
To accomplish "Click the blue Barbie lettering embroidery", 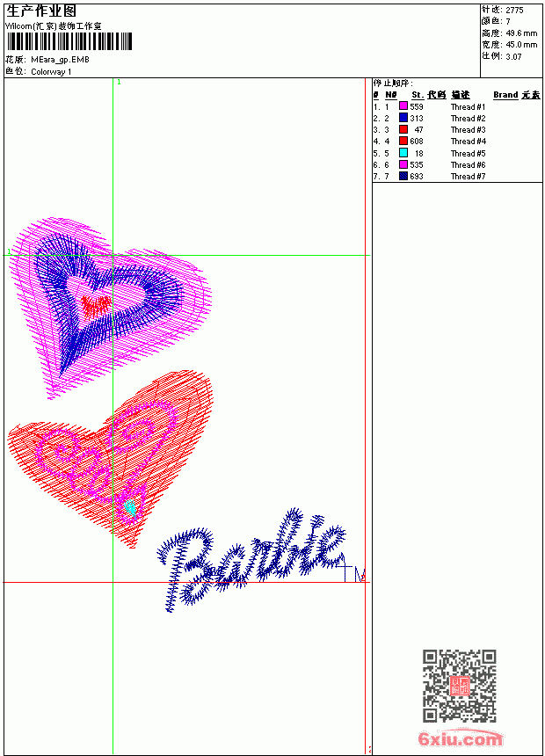I will tap(251, 560).
